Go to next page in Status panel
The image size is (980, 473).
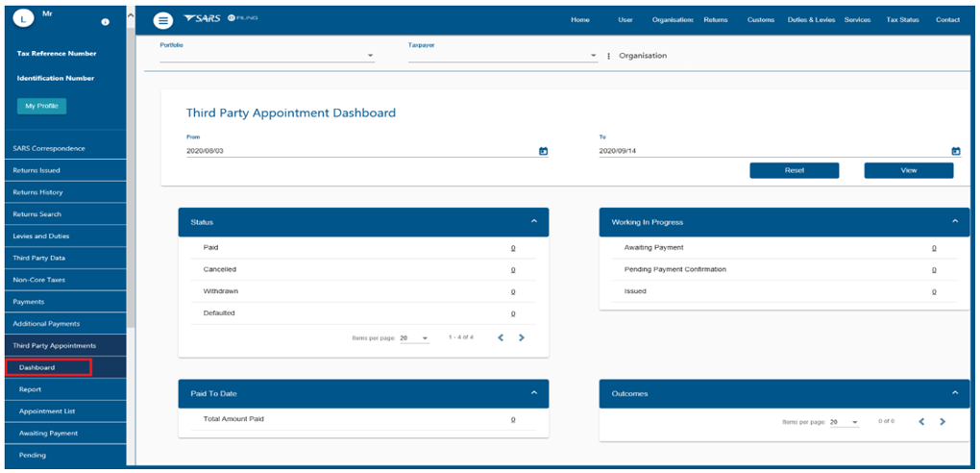(522, 337)
